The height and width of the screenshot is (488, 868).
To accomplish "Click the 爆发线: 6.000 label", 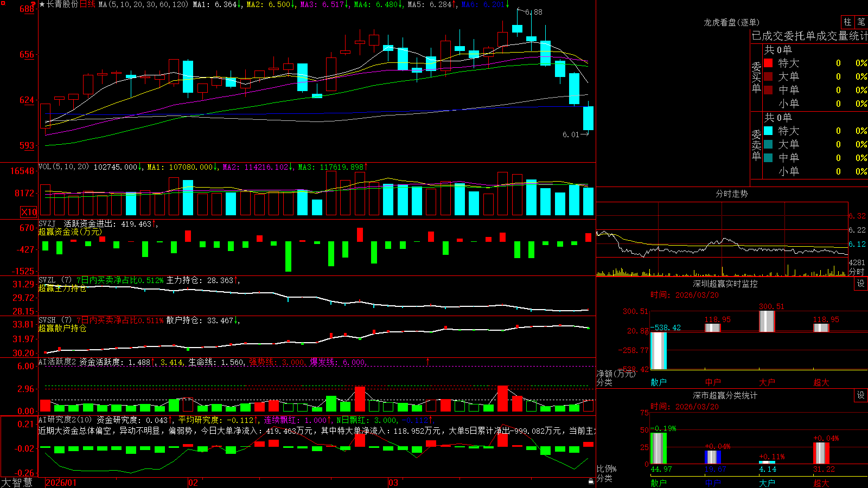I will point(338,362).
